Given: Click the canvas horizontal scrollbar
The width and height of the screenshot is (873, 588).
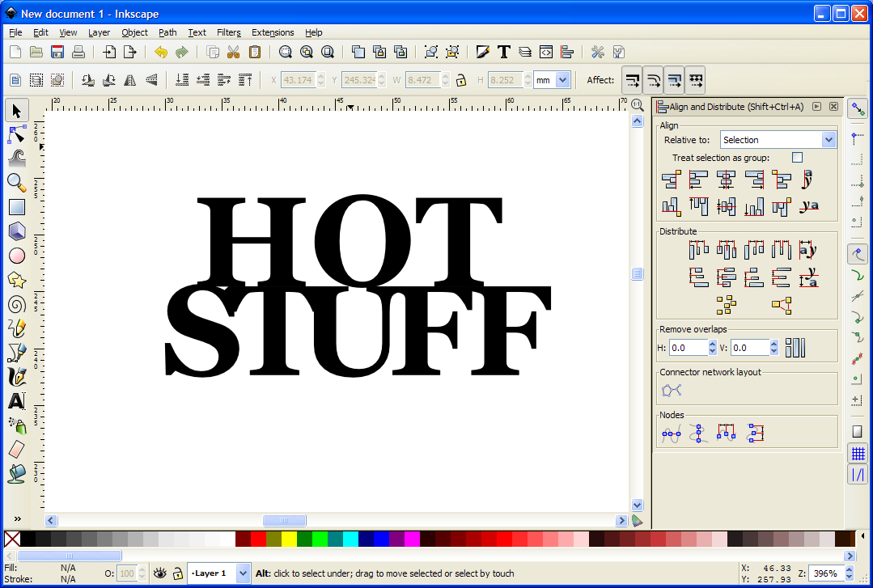Looking at the screenshot, I should point(284,520).
